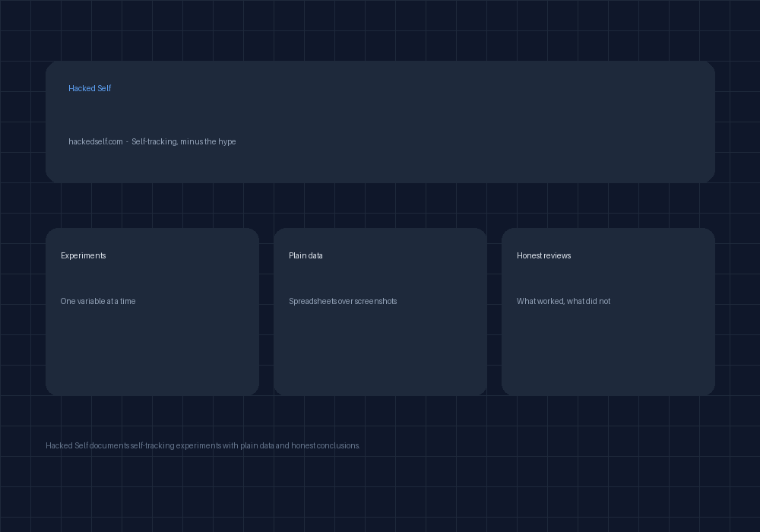The height and width of the screenshot is (532, 760).
Task: Click 'What worked, what did not' text
Action: (563, 301)
